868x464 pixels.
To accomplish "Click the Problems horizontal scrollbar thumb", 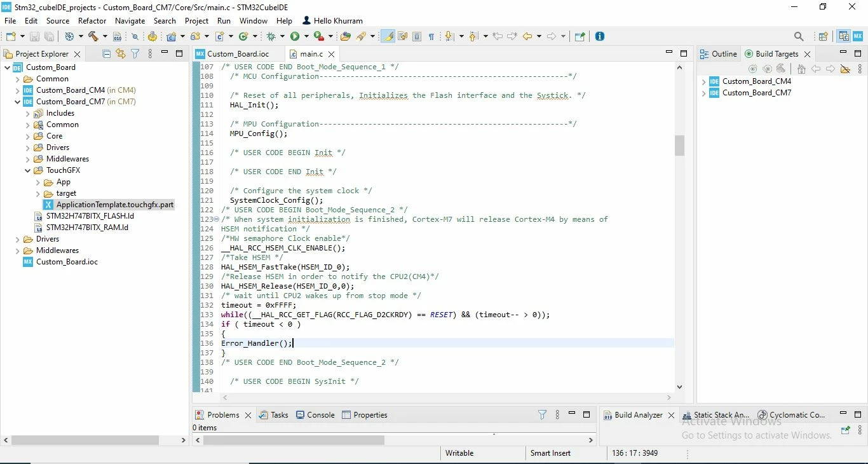I will point(294,440).
